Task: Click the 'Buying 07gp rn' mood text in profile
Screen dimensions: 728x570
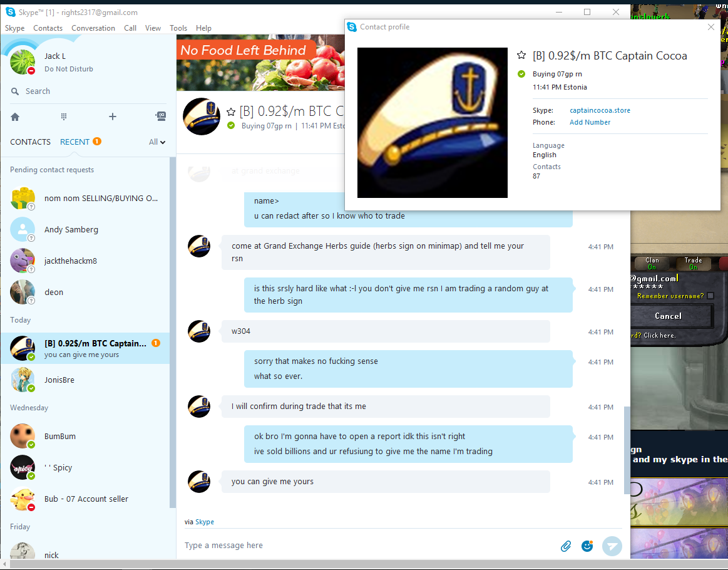Action: [557, 75]
